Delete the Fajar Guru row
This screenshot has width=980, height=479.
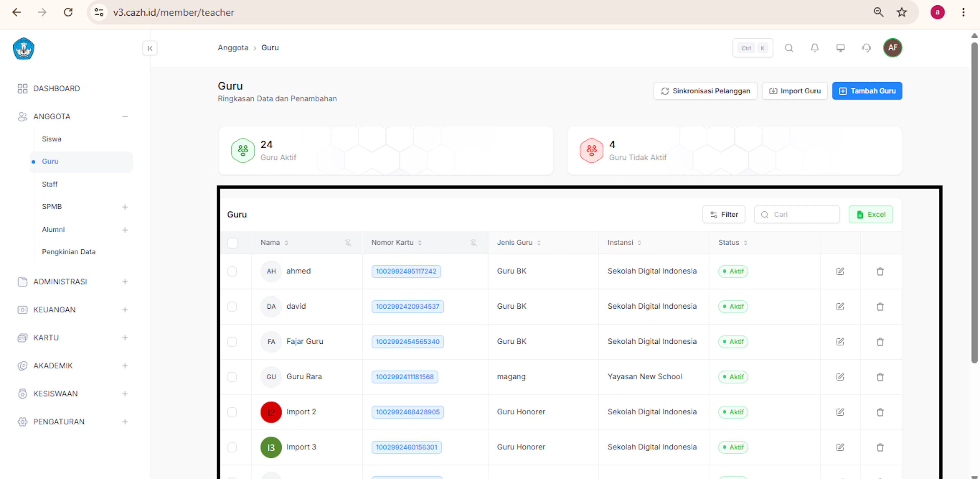click(880, 342)
